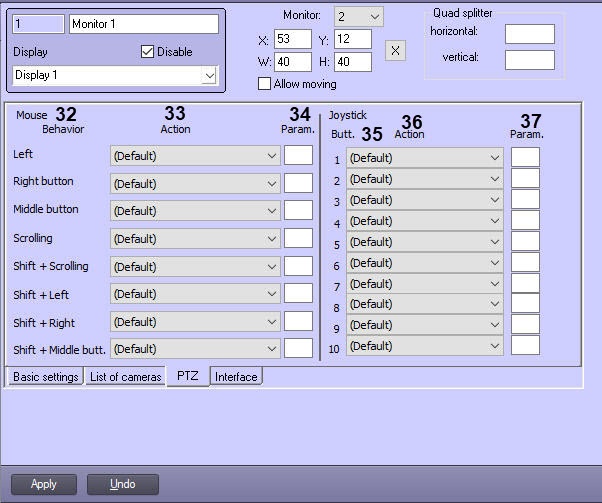
Task: Click the Y coordinate field
Action: tap(353, 39)
